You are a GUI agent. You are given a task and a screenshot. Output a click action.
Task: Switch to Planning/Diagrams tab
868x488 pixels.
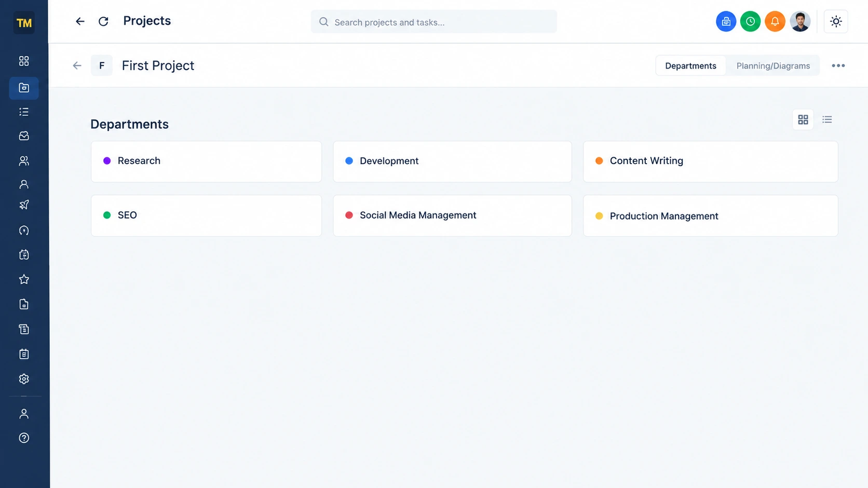point(773,66)
